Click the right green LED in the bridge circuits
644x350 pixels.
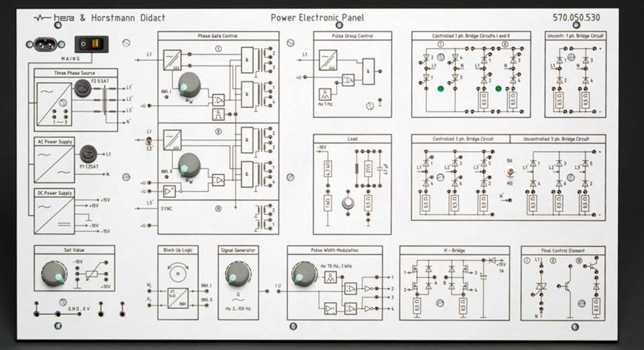(498, 89)
